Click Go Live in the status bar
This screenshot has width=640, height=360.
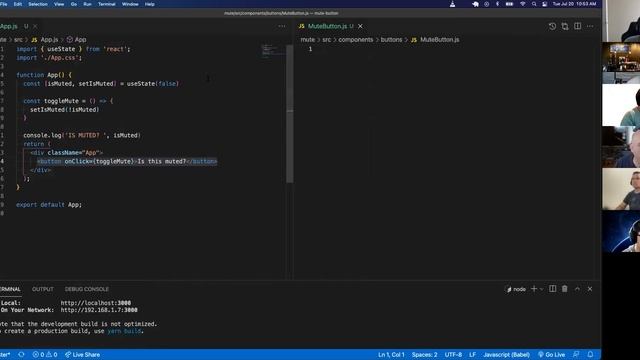[551, 354]
